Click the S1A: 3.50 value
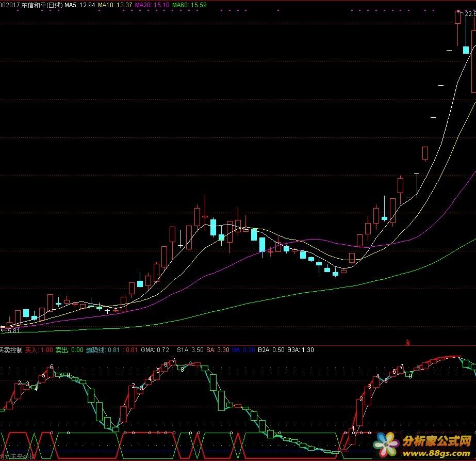476x461 pixels. [190, 350]
